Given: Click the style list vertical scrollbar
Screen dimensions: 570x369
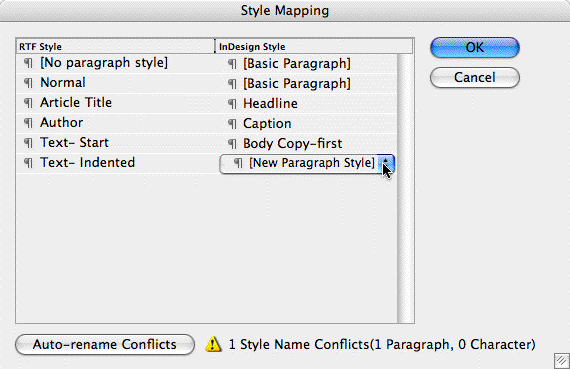Looking at the screenshot, I should point(405,188).
